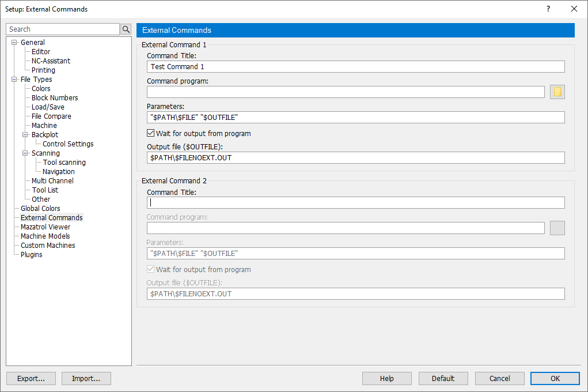Select External Commands tree item
Image resolution: width=588 pixels, height=392 pixels.
(x=51, y=218)
